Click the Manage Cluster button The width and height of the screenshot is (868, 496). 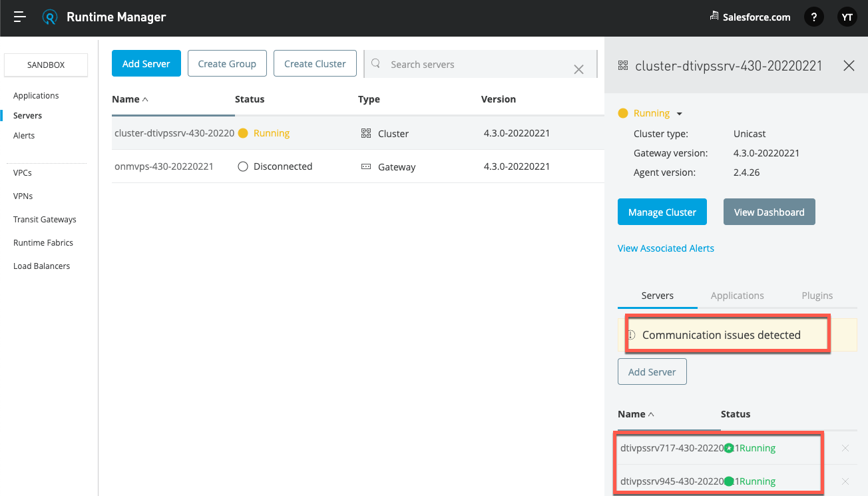point(662,211)
